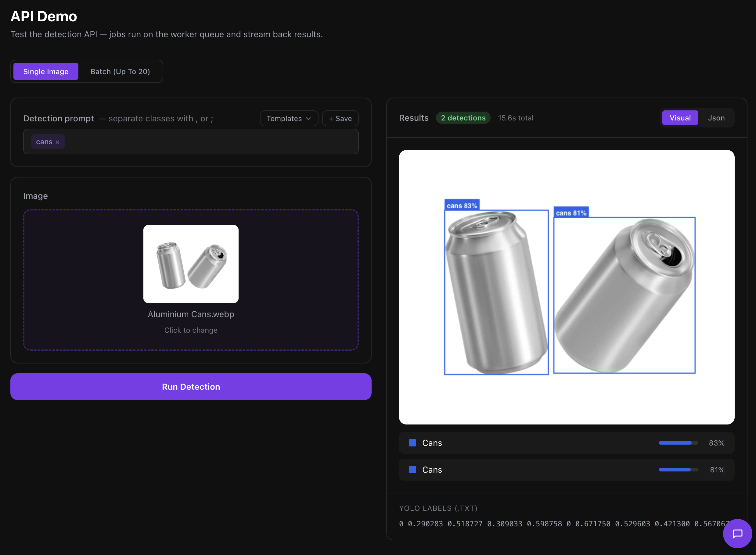
Task: Select the cans 83% bounding box label
Action: (x=462, y=205)
